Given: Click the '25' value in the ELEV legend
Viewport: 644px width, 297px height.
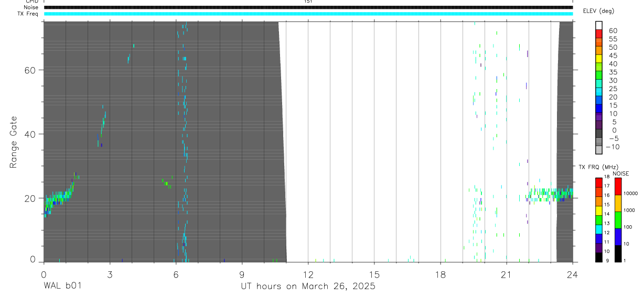Looking at the screenshot, I should 613,89.
